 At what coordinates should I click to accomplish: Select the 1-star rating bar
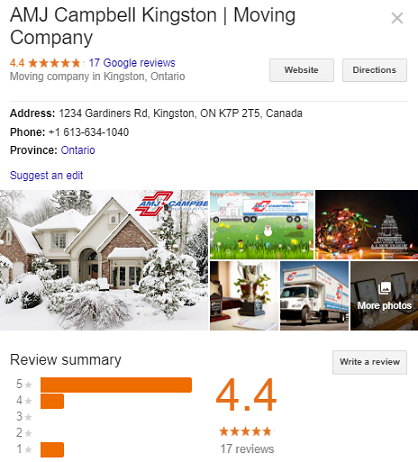(x=52, y=450)
